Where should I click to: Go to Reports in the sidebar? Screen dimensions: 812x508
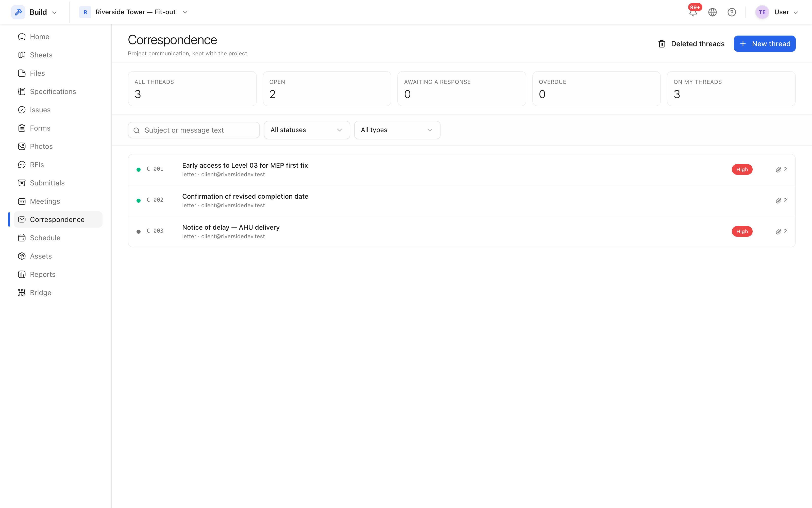(58, 275)
